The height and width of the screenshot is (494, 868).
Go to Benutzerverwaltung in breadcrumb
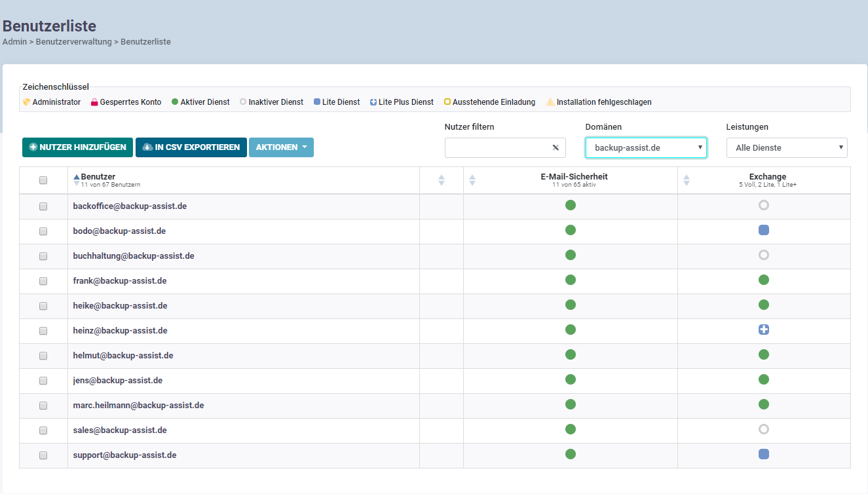[75, 42]
